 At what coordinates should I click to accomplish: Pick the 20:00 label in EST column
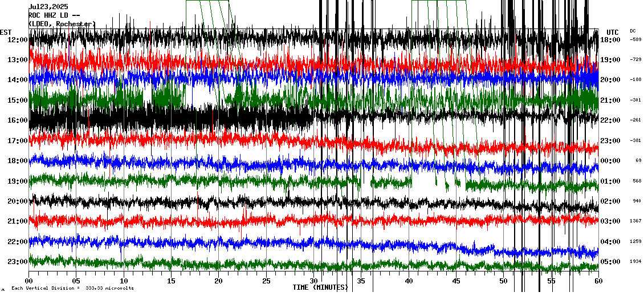(17, 201)
